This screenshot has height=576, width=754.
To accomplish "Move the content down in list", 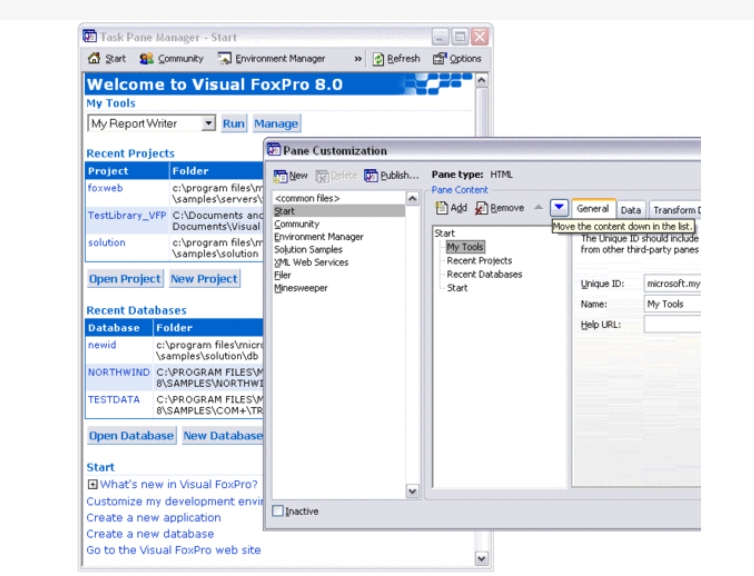I will (x=559, y=208).
